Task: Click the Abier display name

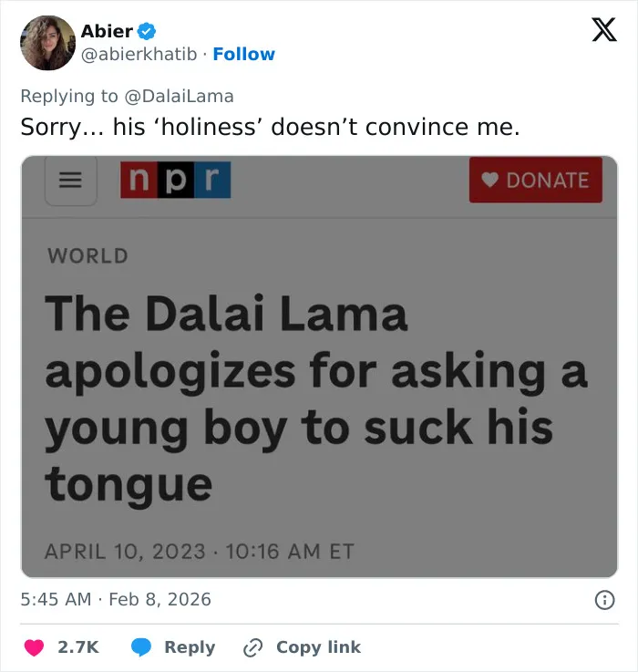Action: [108, 31]
